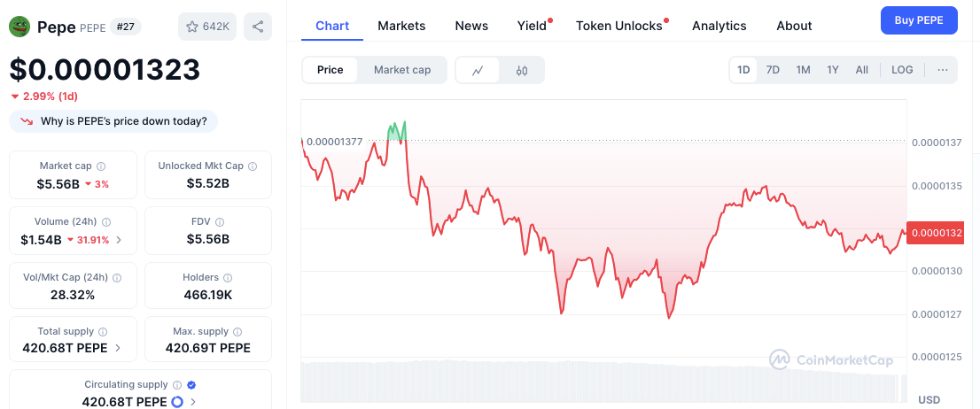Click the volume bars below the chart
Image resolution: width=980 pixels, height=409 pixels.
pos(603,382)
